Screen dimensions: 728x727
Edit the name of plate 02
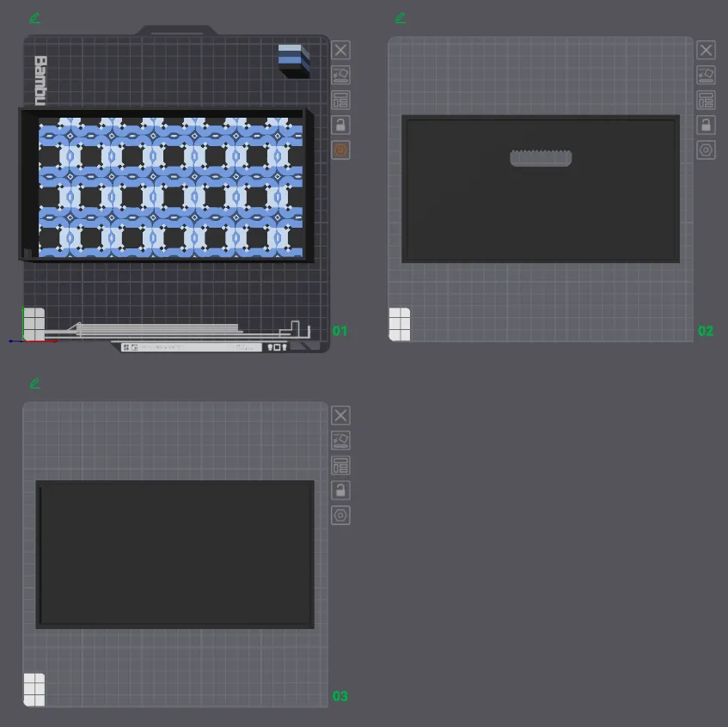[401, 18]
